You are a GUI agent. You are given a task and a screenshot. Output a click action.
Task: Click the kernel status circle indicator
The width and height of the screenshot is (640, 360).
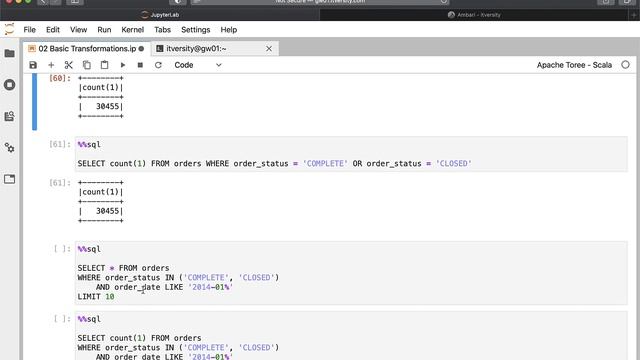pyautogui.click(x=625, y=65)
